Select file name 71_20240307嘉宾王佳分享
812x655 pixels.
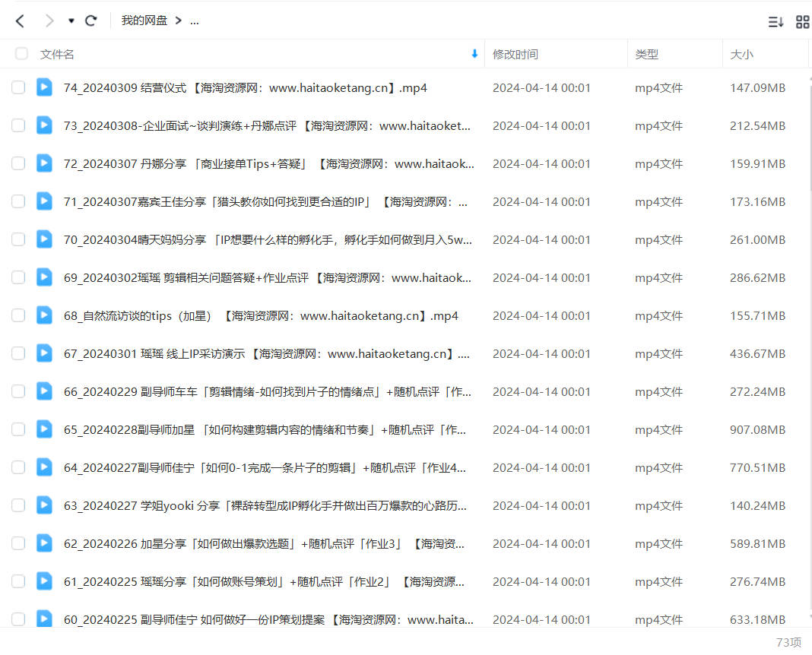pos(265,202)
